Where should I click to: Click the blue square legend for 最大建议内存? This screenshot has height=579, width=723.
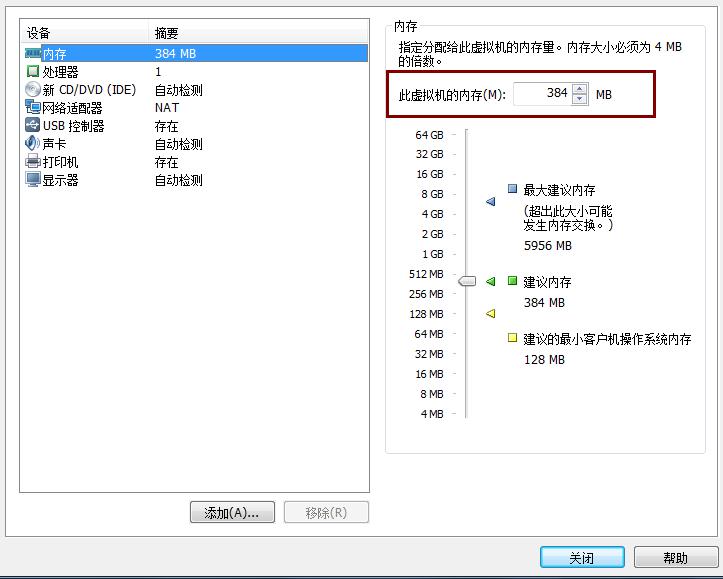[512, 188]
